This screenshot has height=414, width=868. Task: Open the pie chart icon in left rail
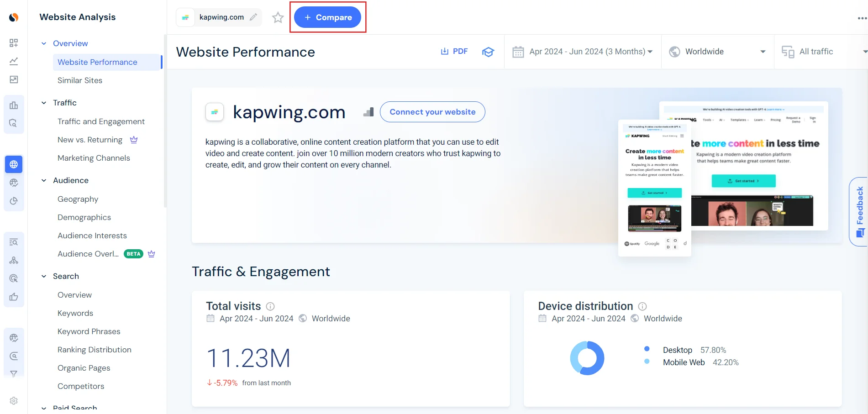tap(14, 201)
